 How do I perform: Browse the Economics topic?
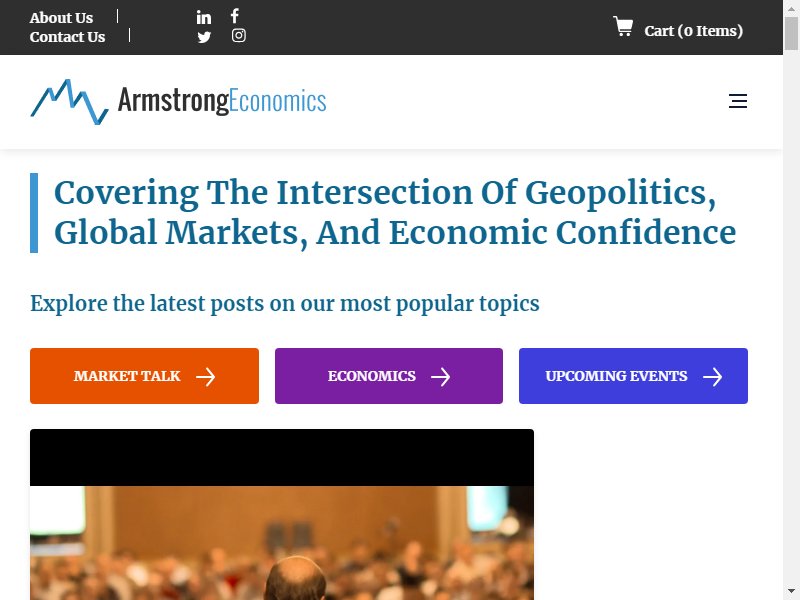(x=389, y=376)
